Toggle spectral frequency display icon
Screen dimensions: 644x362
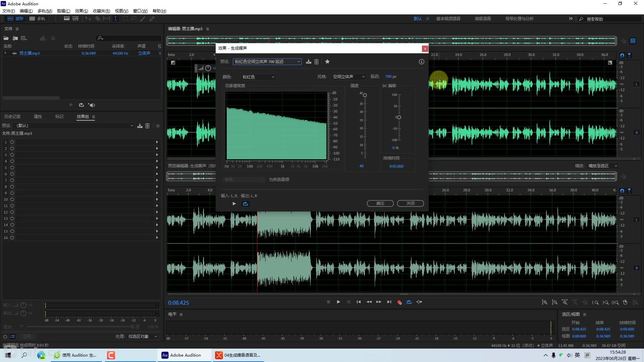(67, 19)
